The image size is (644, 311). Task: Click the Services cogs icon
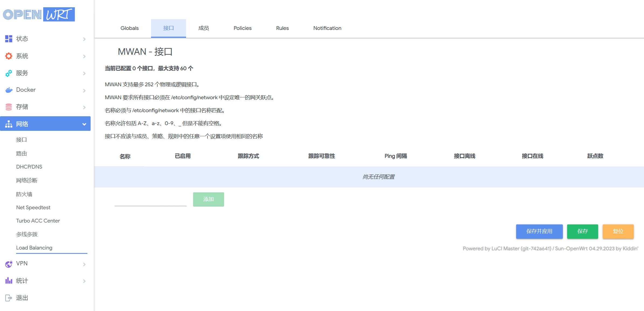coord(9,73)
